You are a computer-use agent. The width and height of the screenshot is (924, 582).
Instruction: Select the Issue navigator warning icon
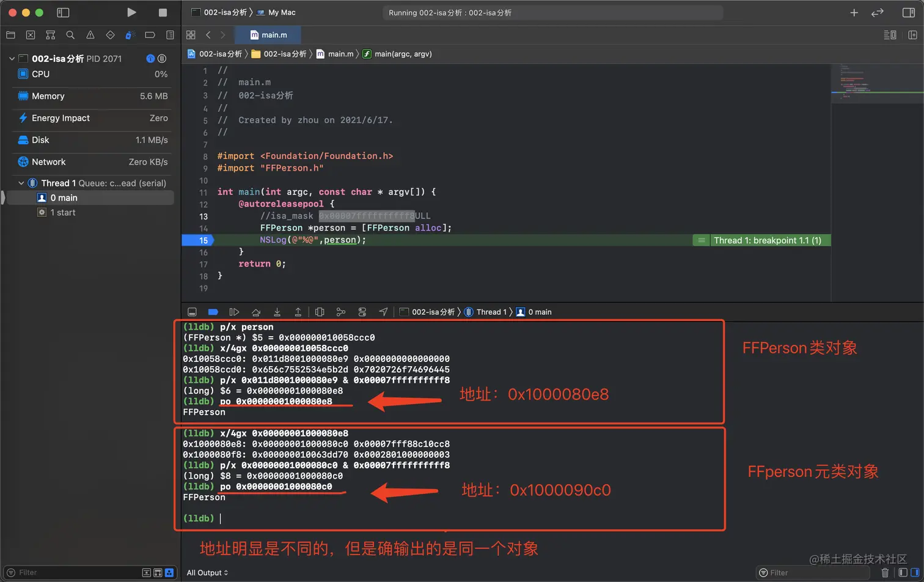(90, 35)
